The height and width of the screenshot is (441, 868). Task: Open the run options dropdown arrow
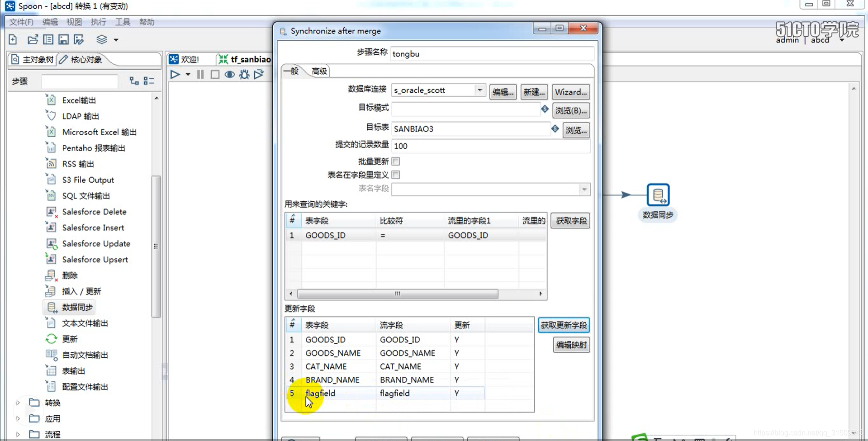click(188, 75)
